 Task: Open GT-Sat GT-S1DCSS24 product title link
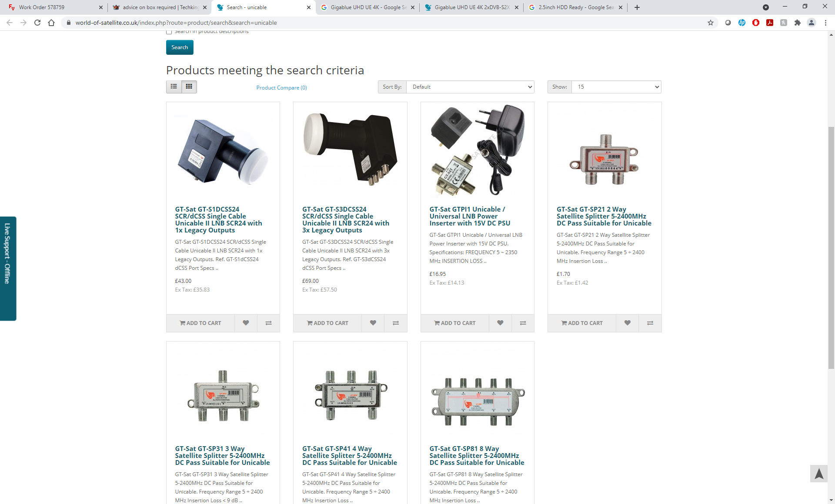click(219, 220)
